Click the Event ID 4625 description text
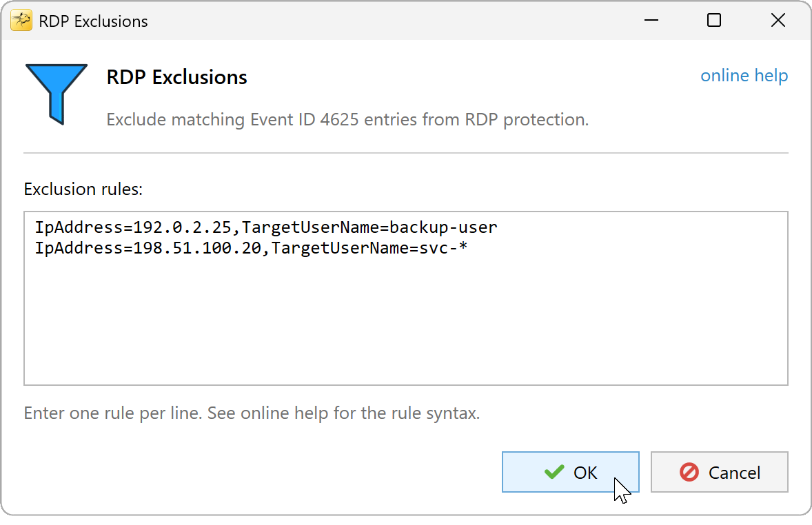 (x=347, y=120)
